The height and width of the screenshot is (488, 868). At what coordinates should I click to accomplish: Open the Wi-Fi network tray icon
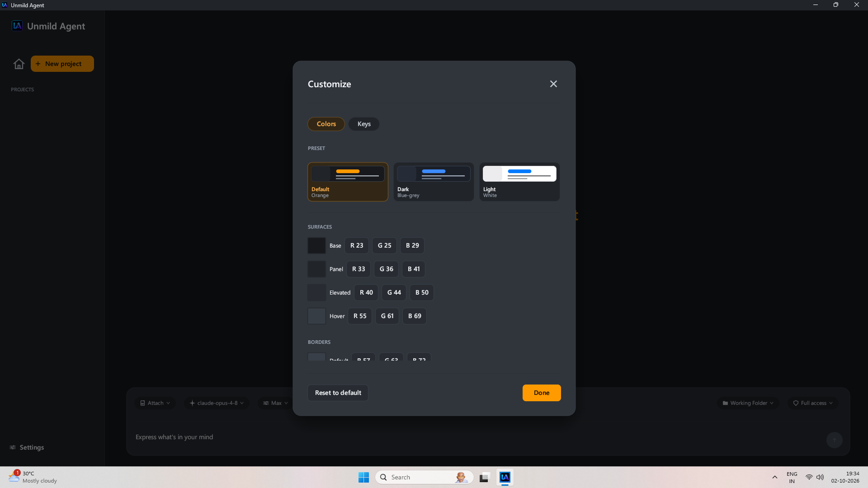click(x=809, y=477)
